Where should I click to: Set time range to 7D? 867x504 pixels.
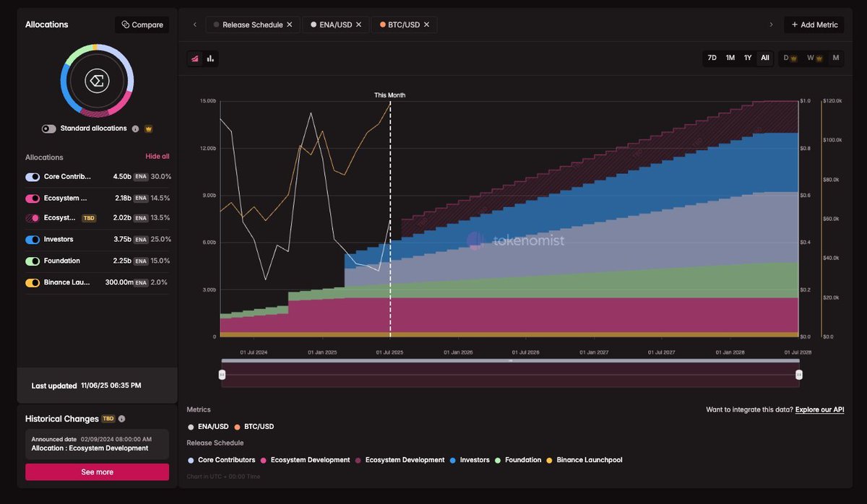click(712, 58)
